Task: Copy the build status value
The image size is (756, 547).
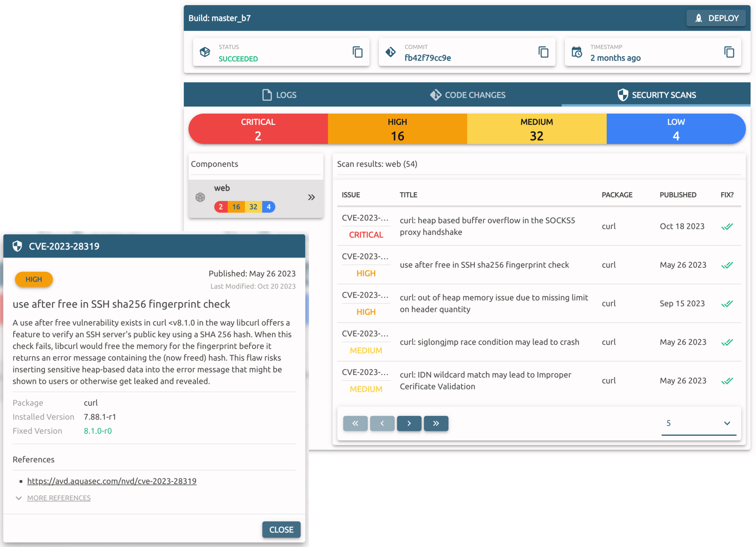Action: pyautogui.click(x=358, y=52)
